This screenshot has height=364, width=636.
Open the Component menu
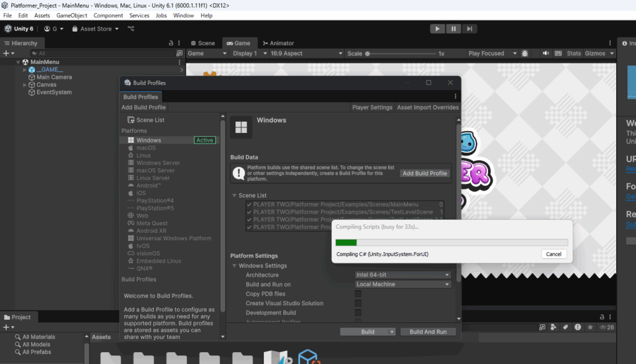point(108,16)
